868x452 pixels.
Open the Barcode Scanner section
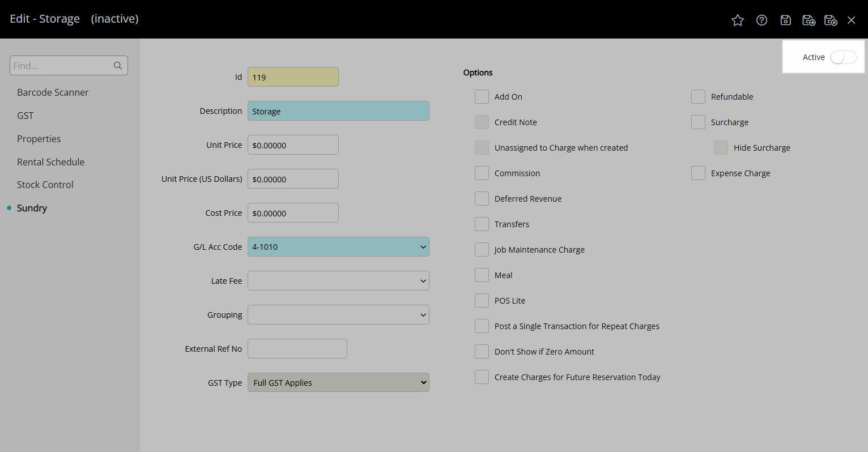tap(53, 92)
